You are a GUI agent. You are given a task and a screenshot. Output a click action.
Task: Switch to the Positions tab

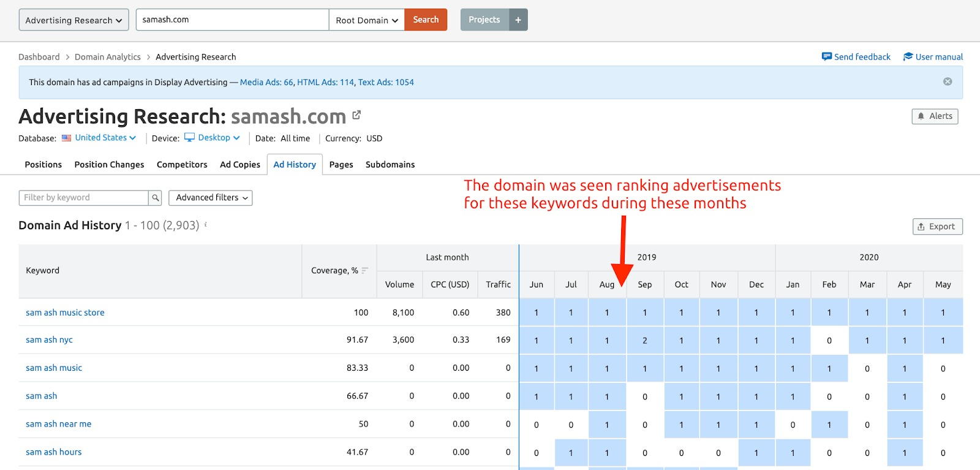click(43, 164)
